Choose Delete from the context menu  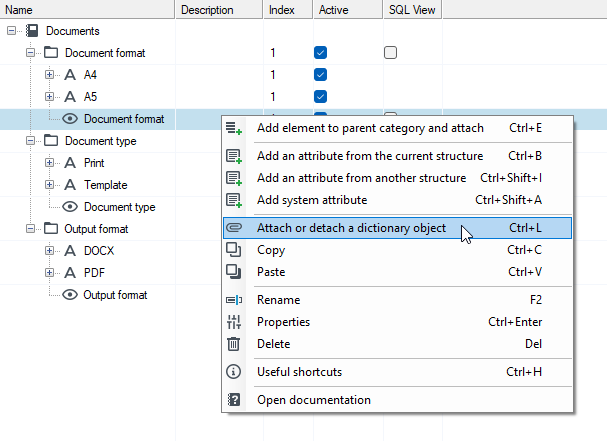click(x=398, y=344)
